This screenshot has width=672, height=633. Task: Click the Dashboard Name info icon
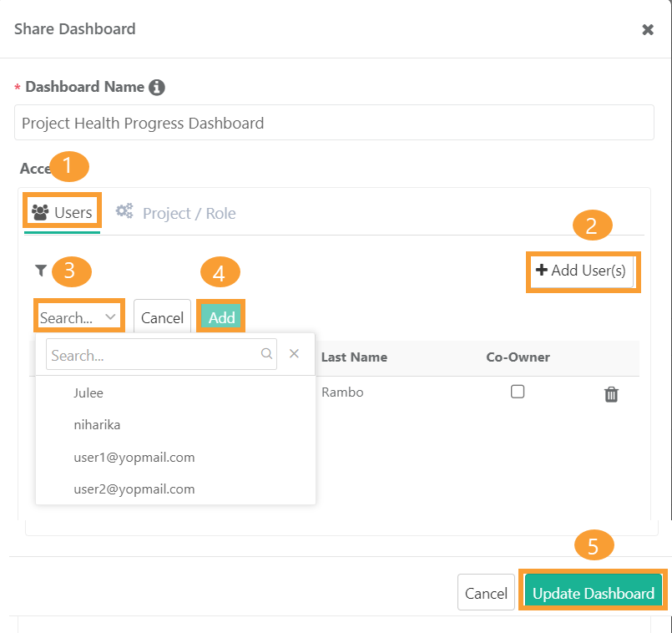click(x=156, y=87)
